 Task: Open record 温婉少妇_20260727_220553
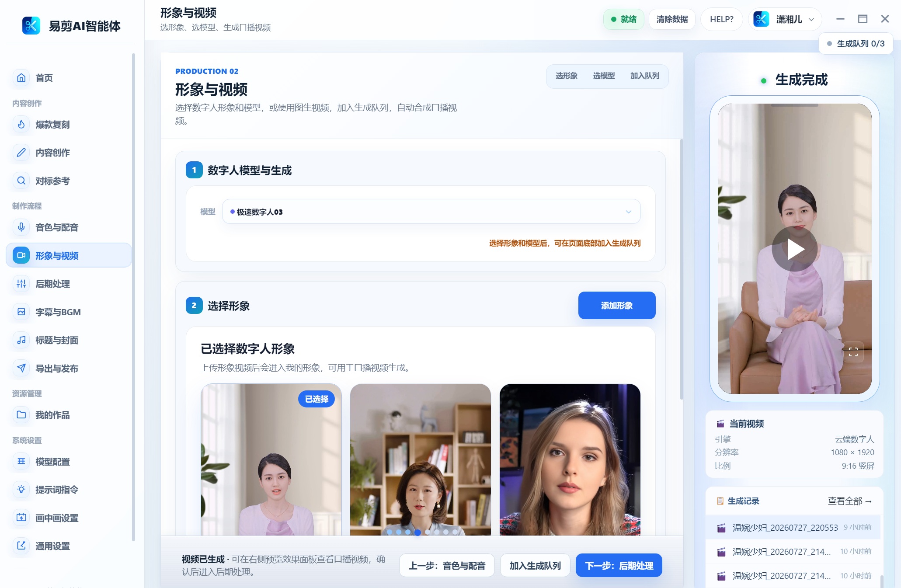click(793, 528)
